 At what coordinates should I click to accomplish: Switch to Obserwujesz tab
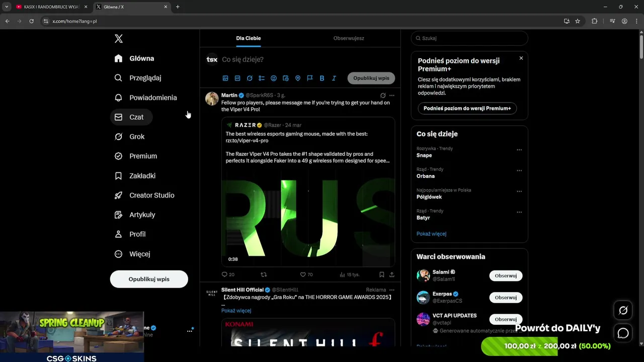coord(349,38)
